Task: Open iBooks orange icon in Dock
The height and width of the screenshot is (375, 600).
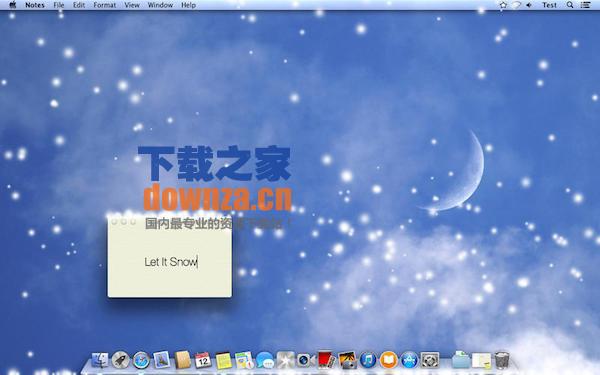Action: pos(389,360)
